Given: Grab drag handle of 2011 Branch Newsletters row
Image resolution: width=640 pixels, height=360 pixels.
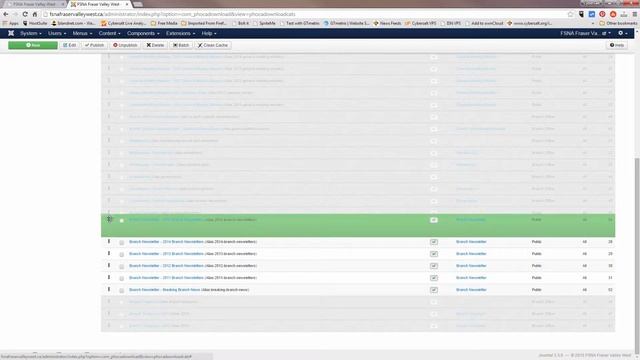Looking at the screenshot, I should pyautogui.click(x=109, y=278).
